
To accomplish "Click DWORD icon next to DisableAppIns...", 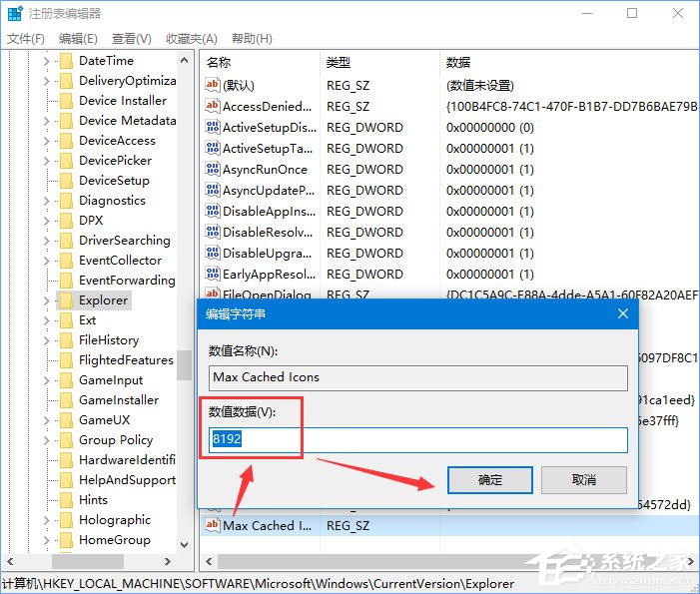I will 212,211.
